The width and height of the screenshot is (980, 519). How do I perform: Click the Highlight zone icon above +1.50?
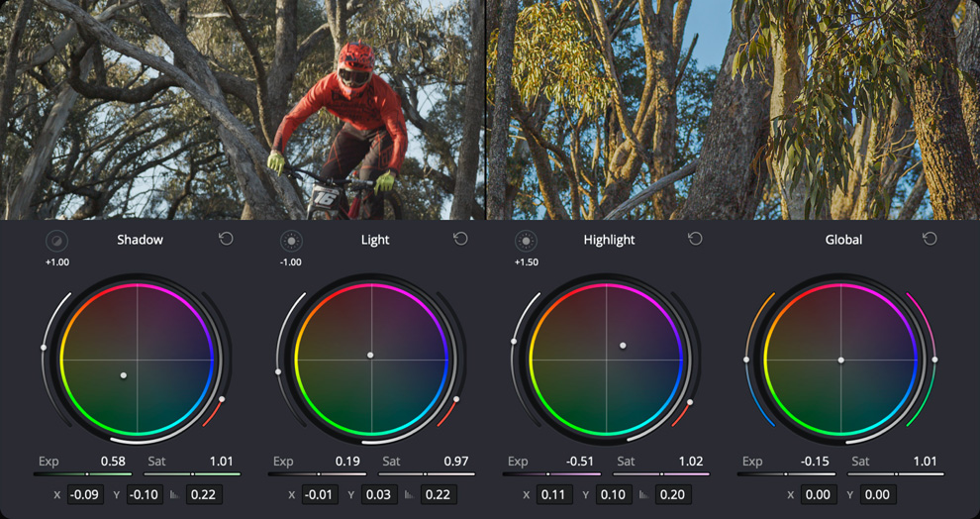[x=526, y=241]
